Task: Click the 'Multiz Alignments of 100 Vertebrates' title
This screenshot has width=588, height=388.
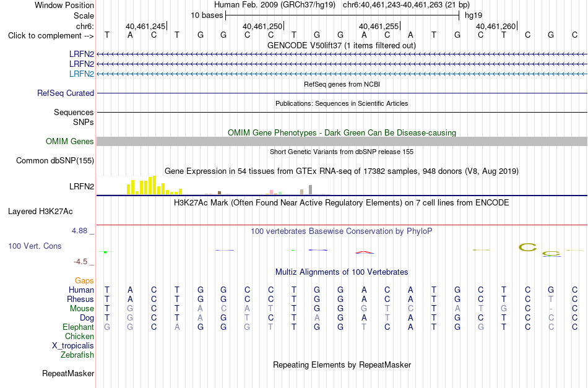Action: point(342,272)
